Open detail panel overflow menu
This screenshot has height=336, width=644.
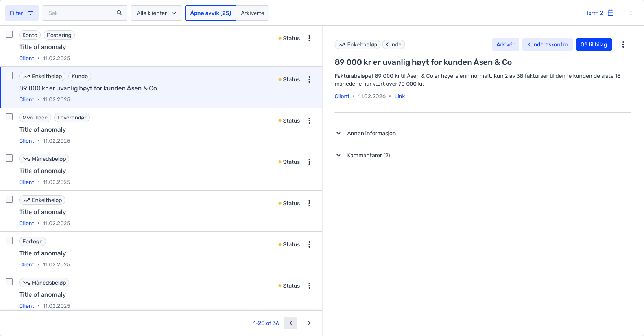click(x=623, y=44)
